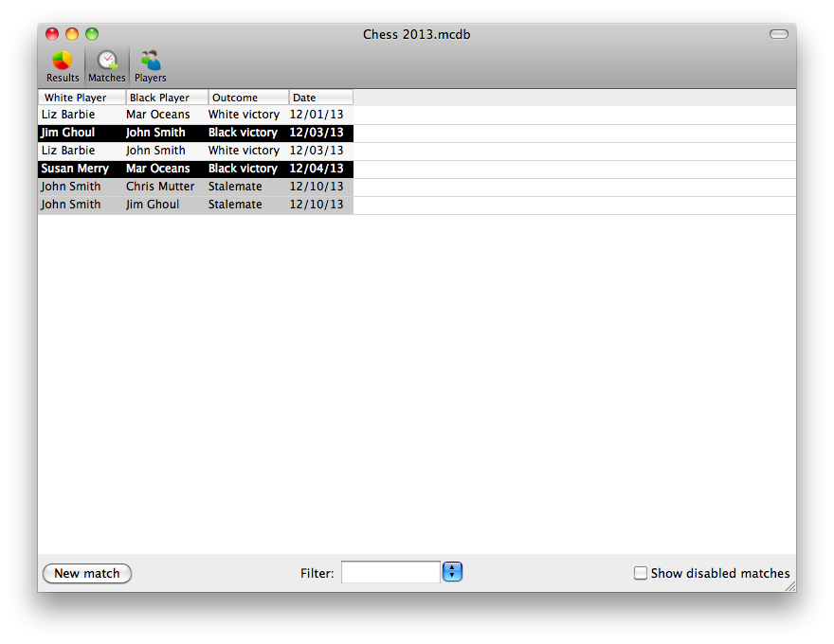This screenshot has width=834, height=644.
Task: Open the Players view
Action: [x=151, y=66]
